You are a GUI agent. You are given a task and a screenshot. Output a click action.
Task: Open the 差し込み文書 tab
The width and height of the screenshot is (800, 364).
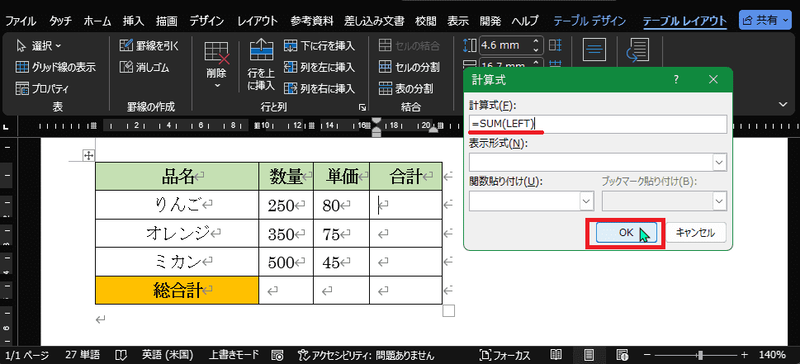(374, 21)
